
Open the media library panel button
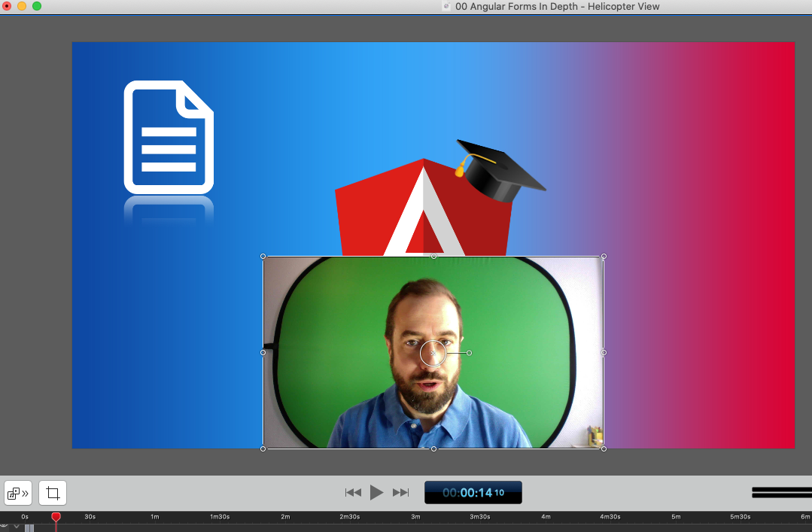coord(18,493)
